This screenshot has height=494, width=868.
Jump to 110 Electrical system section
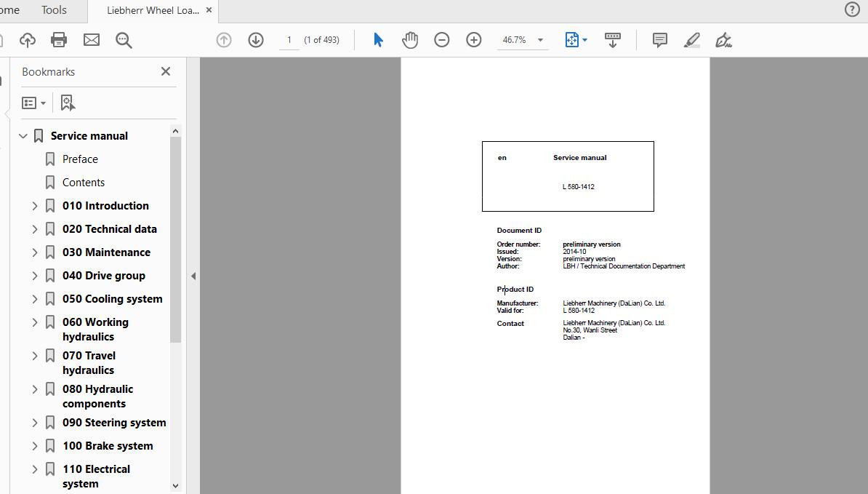96,476
